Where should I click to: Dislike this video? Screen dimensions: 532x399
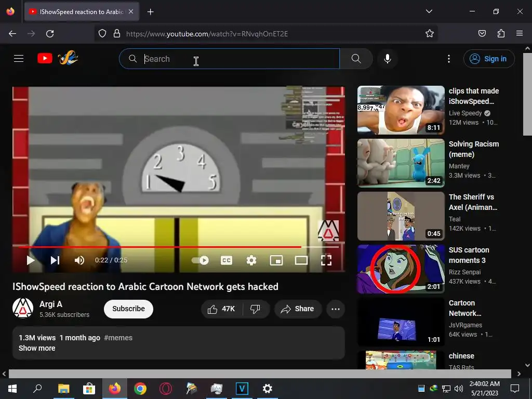[x=255, y=309]
